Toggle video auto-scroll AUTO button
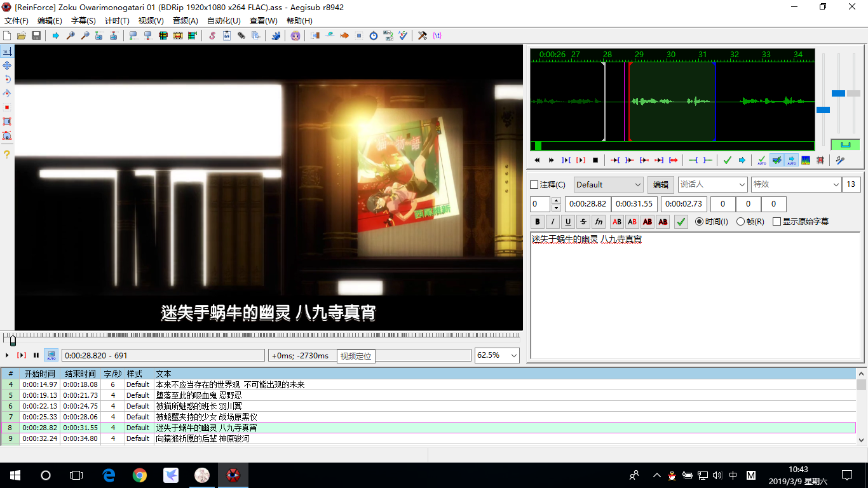 [51, 355]
